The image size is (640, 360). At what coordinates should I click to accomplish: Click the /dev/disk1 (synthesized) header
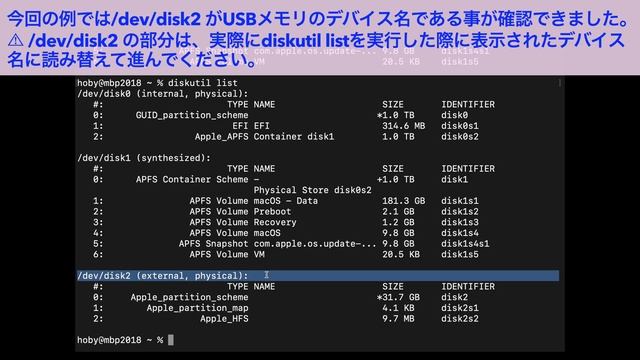tap(144, 158)
